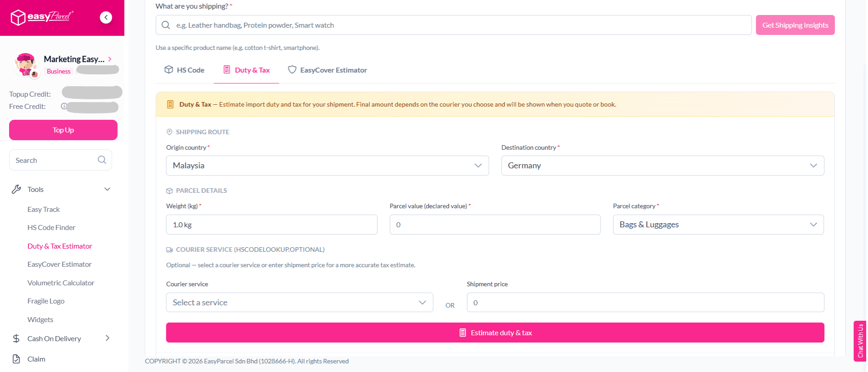Viewport: 868px width, 372px height.
Task: Click the product search magnifier icon
Action: (x=166, y=25)
